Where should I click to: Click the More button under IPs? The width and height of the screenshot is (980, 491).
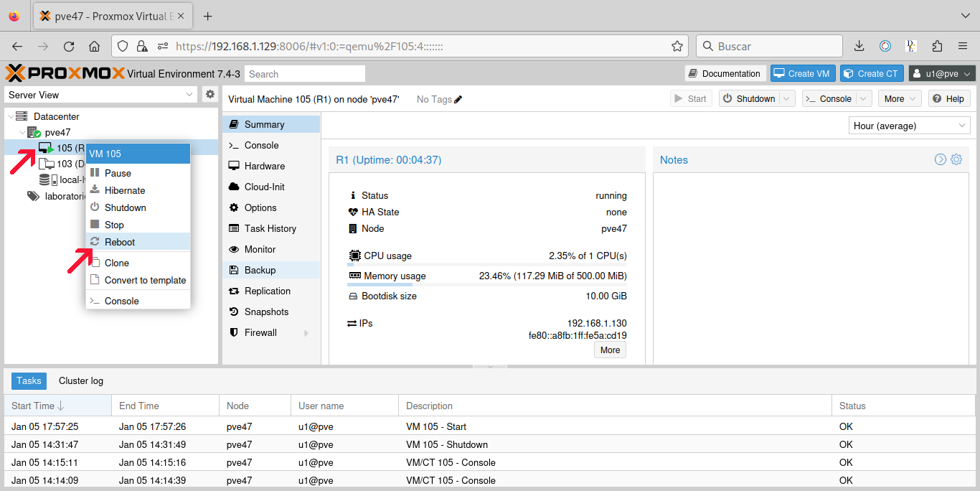[610, 350]
